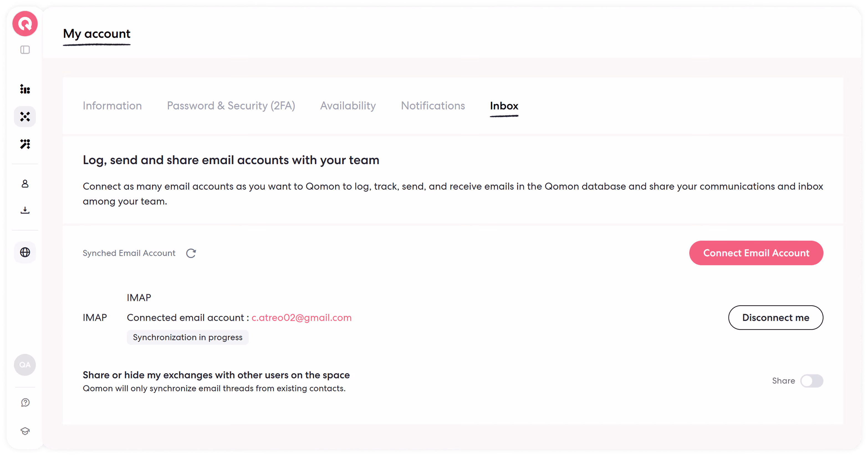Go to the Availability tab
868x456 pixels.
[348, 106]
